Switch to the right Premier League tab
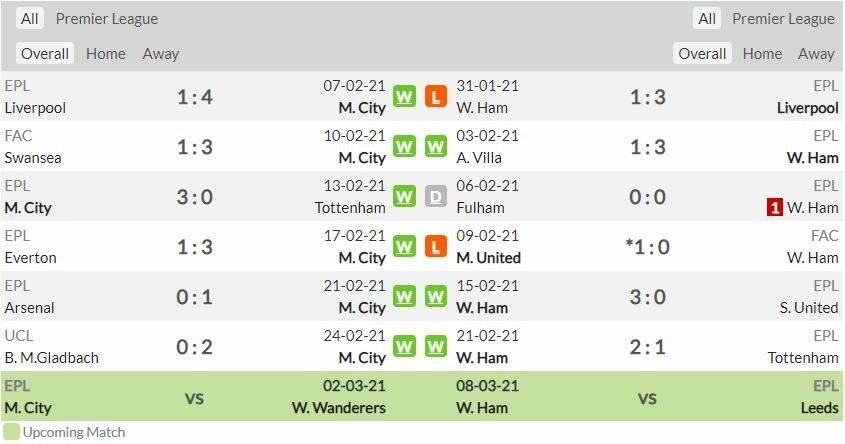Viewport: 845px width, 444px height. point(783,19)
